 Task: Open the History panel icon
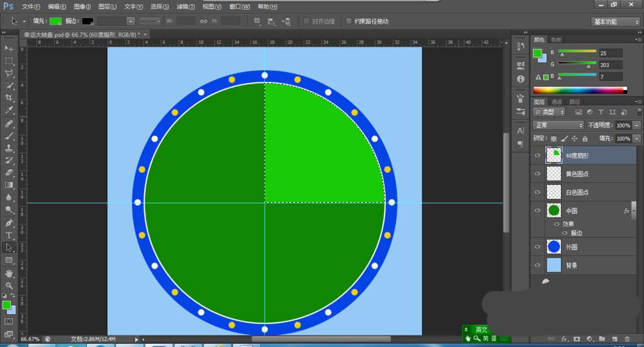pyautogui.click(x=521, y=46)
